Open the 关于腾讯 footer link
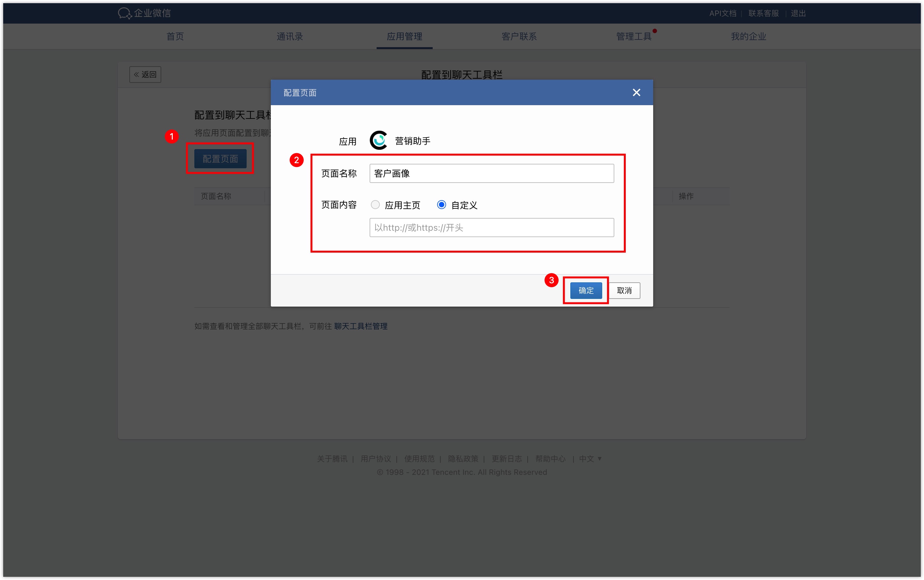 (x=332, y=459)
